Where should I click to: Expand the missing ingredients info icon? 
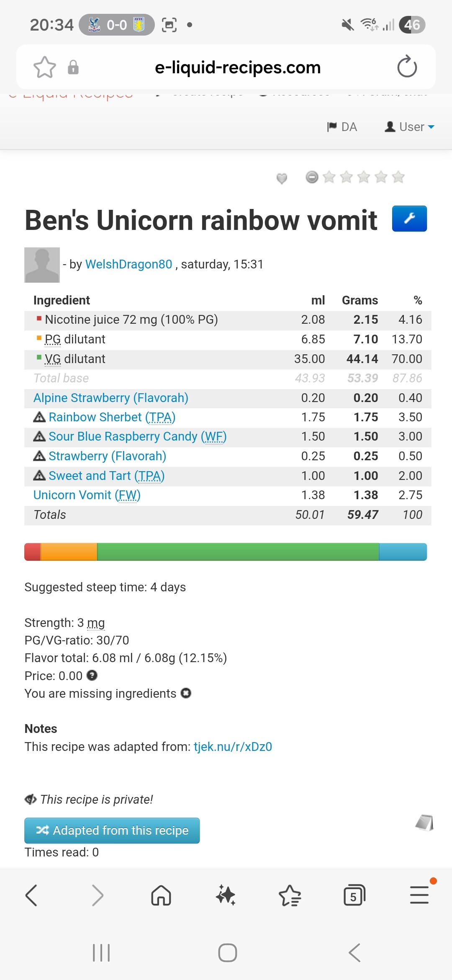tap(186, 693)
